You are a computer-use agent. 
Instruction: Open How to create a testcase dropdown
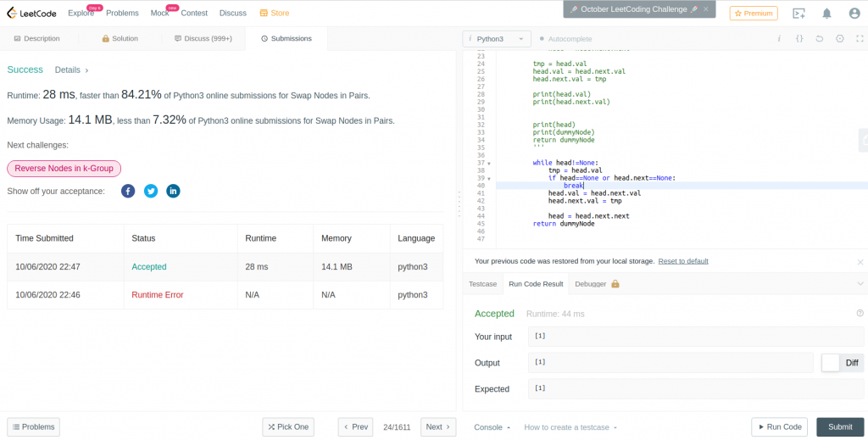pos(570,427)
